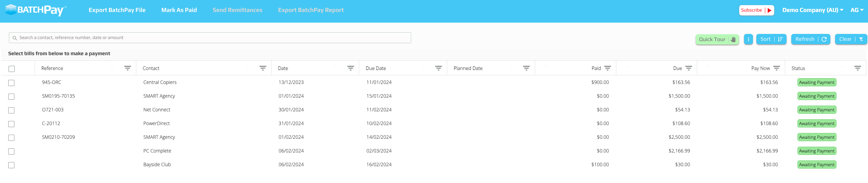Click the Central Copiers contact cell
Image resolution: width=868 pixels, height=183 pixels.
160,82
